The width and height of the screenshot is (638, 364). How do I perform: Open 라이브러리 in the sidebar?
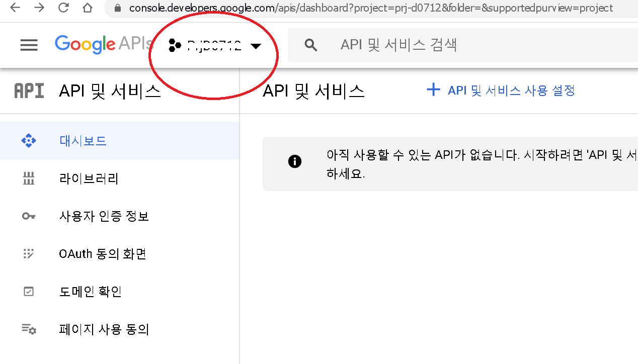pyautogui.click(x=119, y=178)
